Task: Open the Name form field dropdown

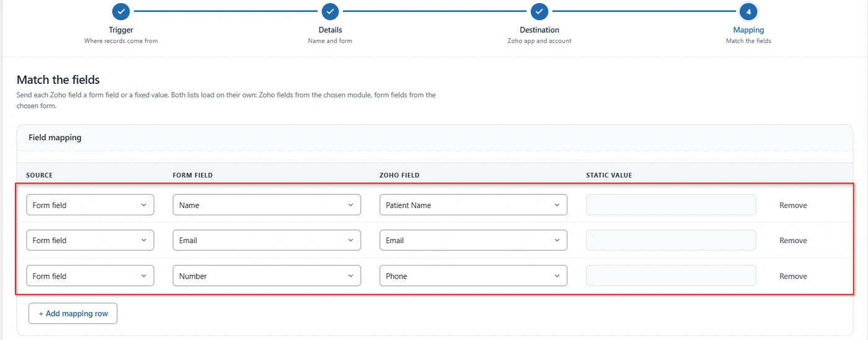Action: [267, 205]
